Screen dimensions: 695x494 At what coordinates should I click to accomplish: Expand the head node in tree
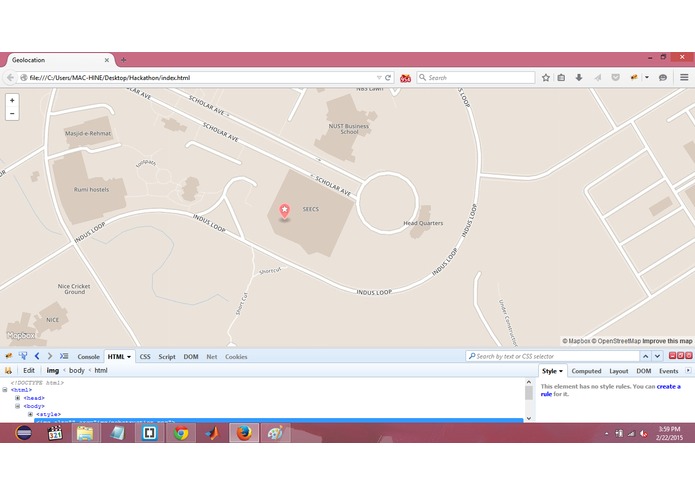[x=17, y=398]
